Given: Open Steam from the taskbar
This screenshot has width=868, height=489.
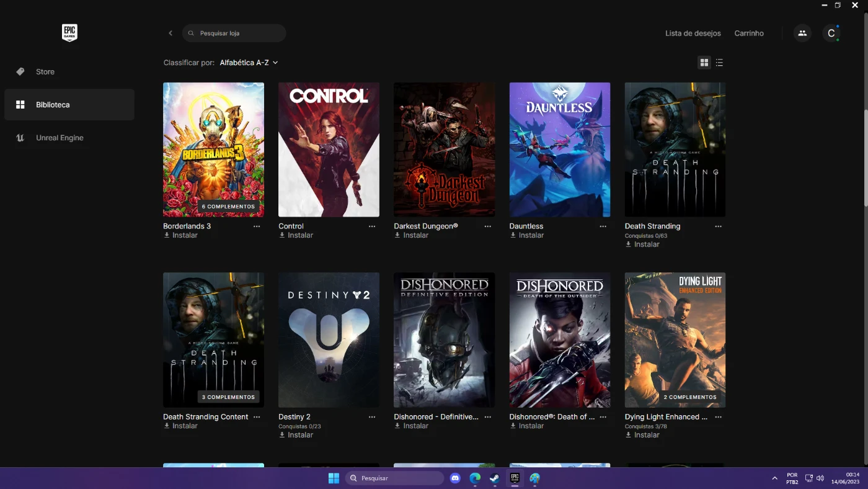Looking at the screenshot, I should coord(495,478).
